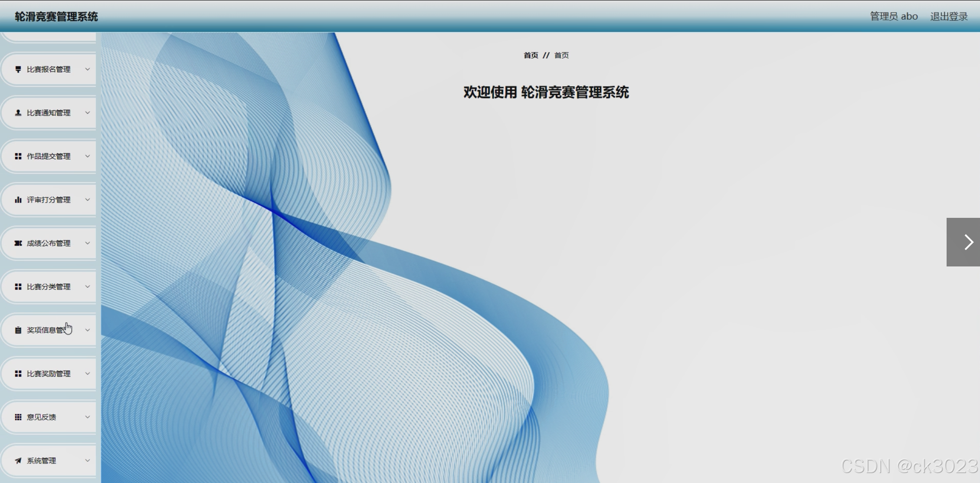
Task: Click the ticket icon beside 成绩公布管理
Action: pos(18,243)
